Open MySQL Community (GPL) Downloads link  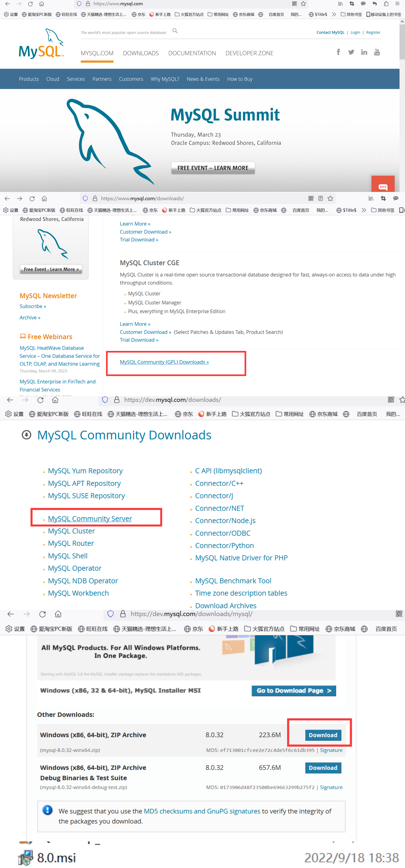tap(165, 362)
